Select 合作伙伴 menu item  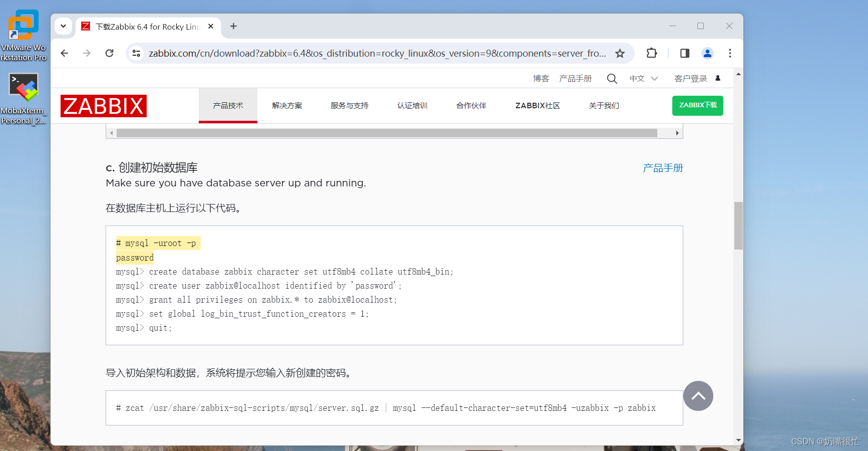tap(471, 105)
